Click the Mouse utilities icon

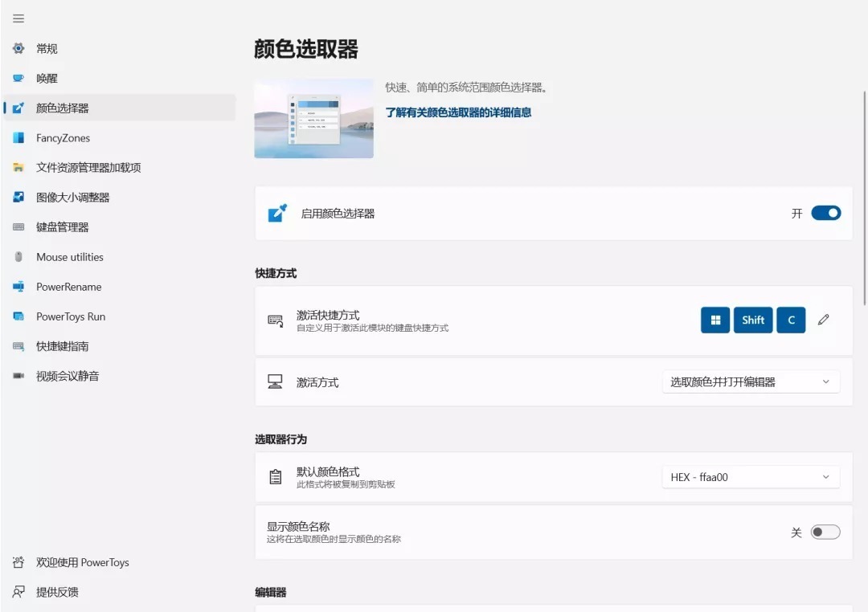18,257
